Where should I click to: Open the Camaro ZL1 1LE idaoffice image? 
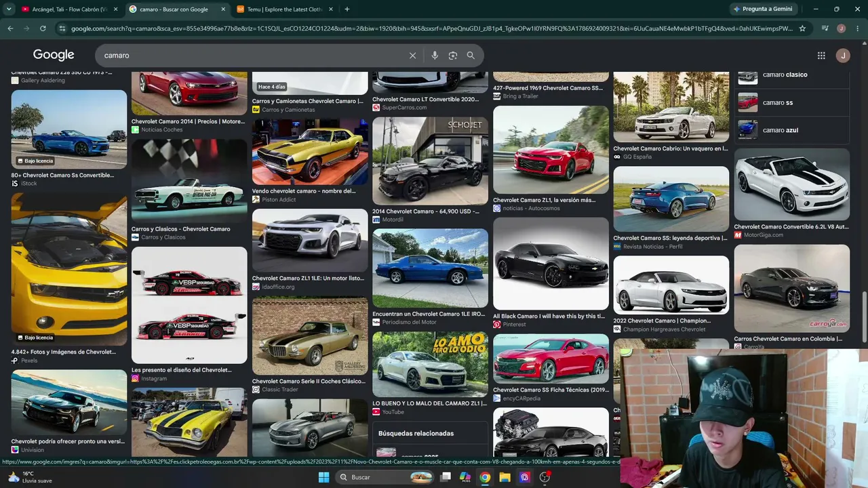point(310,241)
